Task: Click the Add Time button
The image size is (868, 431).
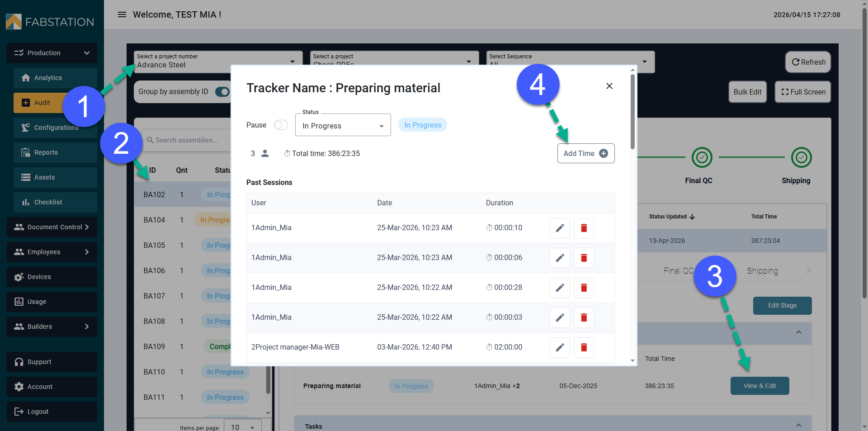Action: click(x=585, y=153)
